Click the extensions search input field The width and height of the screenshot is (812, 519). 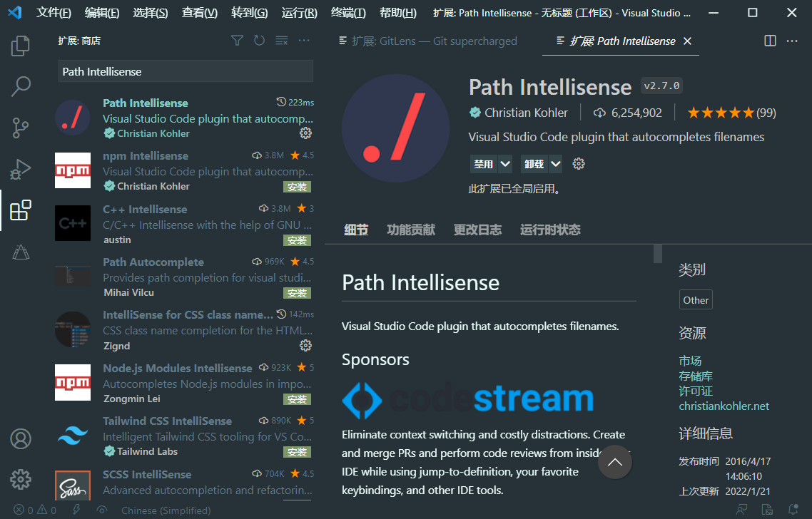coord(186,71)
